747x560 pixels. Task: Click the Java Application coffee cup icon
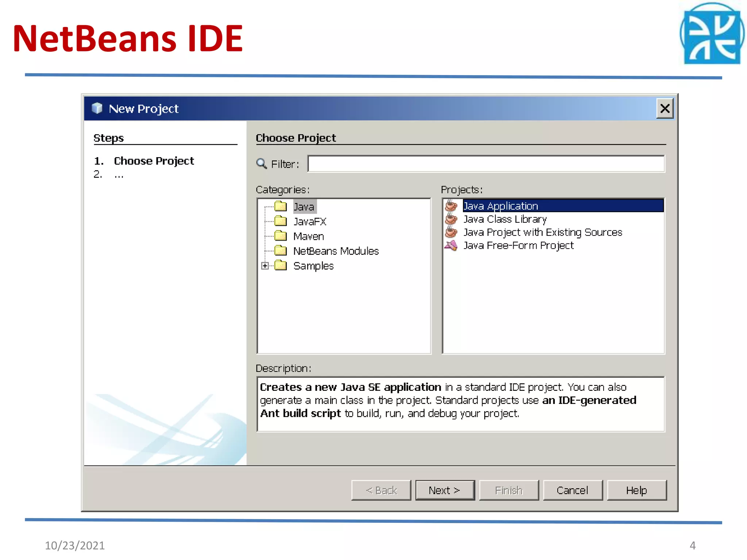tap(451, 206)
